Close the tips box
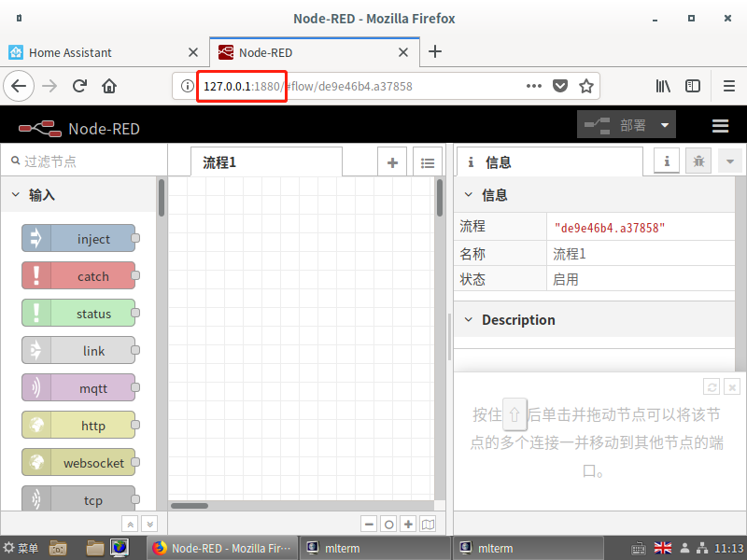The height and width of the screenshot is (560, 747). [732, 387]
